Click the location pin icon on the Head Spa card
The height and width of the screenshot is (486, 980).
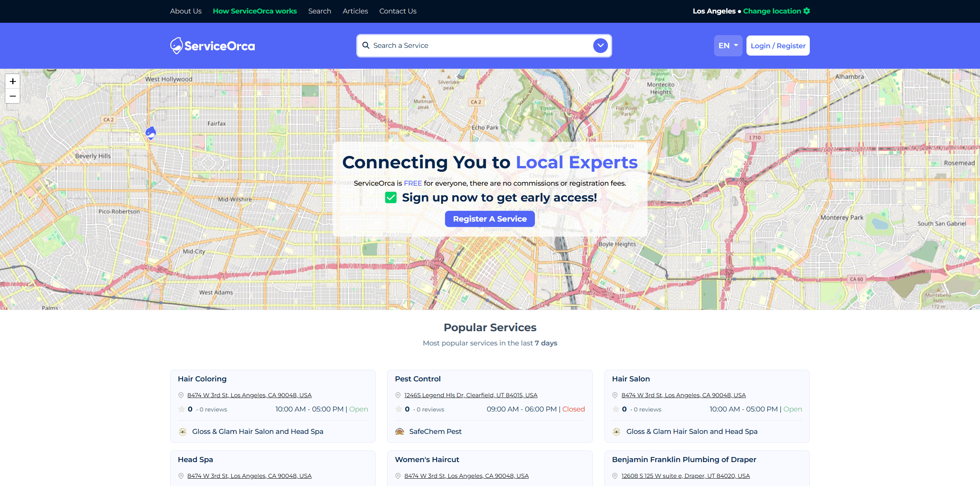tap(181, 476)
